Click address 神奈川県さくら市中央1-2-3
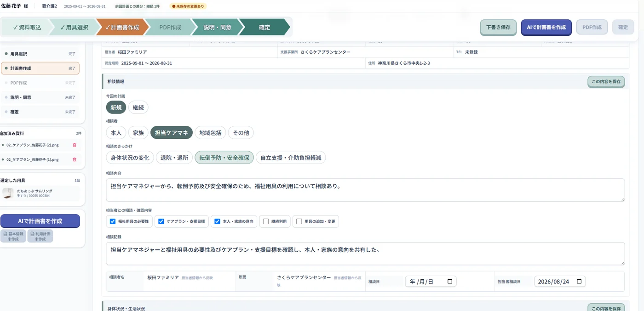The image size is (644, 311). tap(404, 63)
